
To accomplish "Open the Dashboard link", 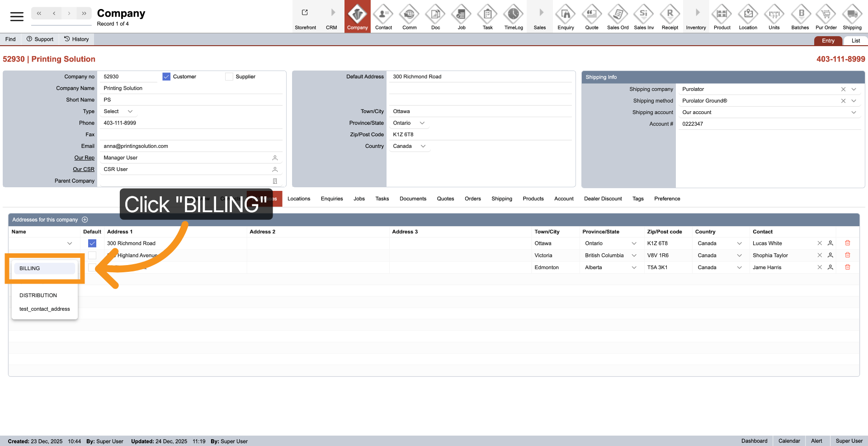I will [754, 441].
